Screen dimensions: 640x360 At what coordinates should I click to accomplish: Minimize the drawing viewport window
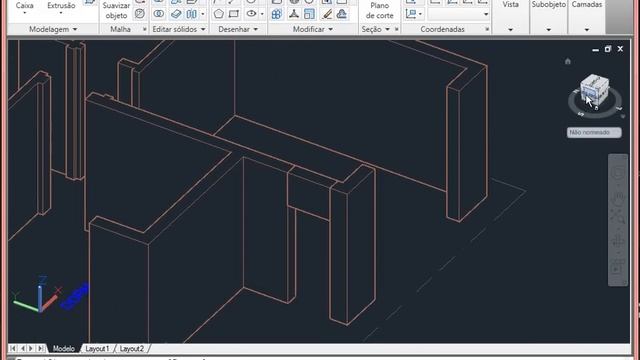pyautogui.click(x=596, y=49)
